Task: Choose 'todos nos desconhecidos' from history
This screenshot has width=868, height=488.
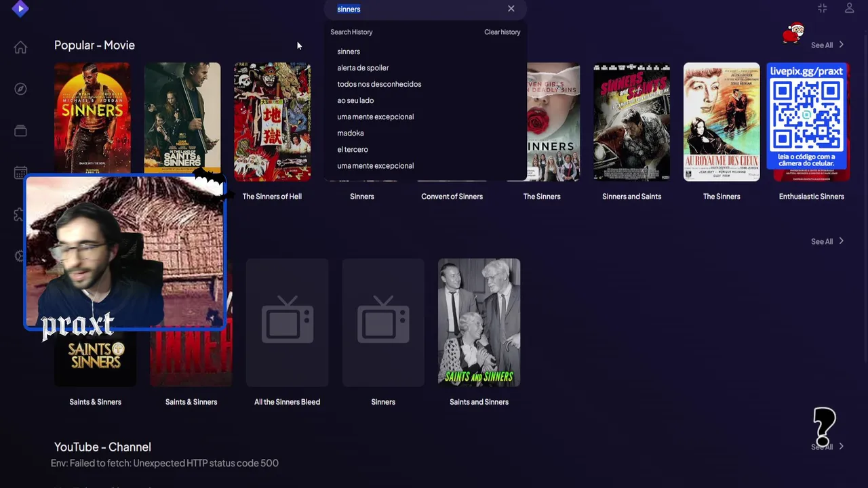Action: (379, 84)
